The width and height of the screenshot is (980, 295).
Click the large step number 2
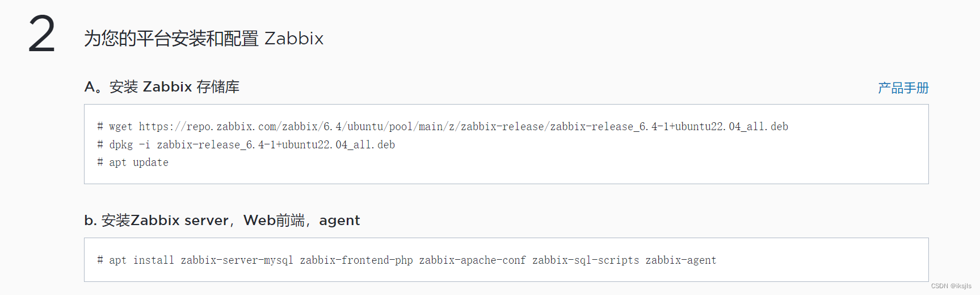[42, 35]
